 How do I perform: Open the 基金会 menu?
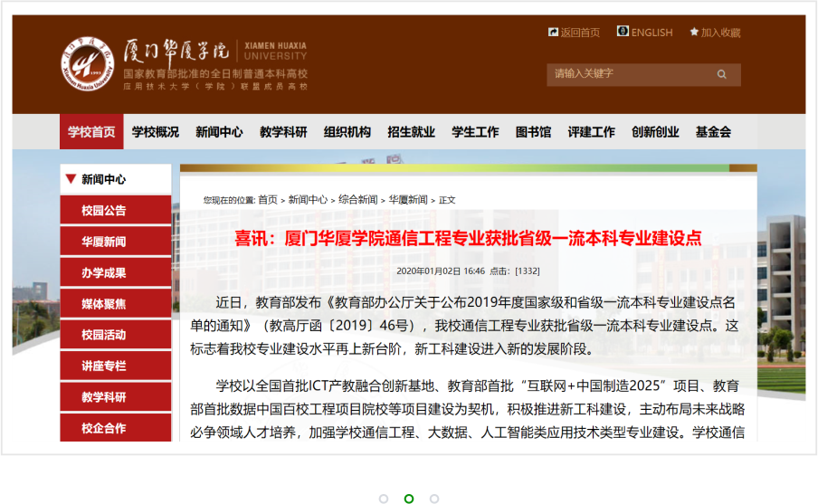point(713,131)
